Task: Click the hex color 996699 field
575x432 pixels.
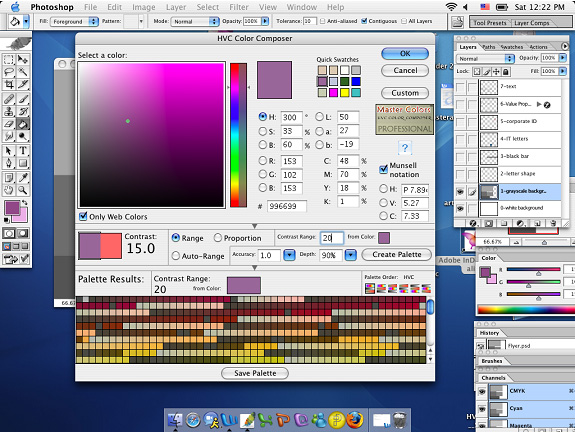Action: (286, 206)
